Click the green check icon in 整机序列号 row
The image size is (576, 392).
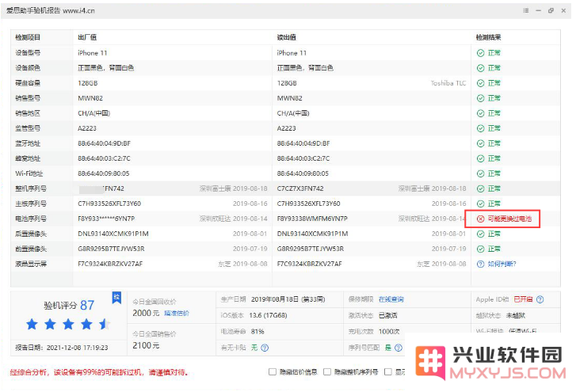(480, 188)
